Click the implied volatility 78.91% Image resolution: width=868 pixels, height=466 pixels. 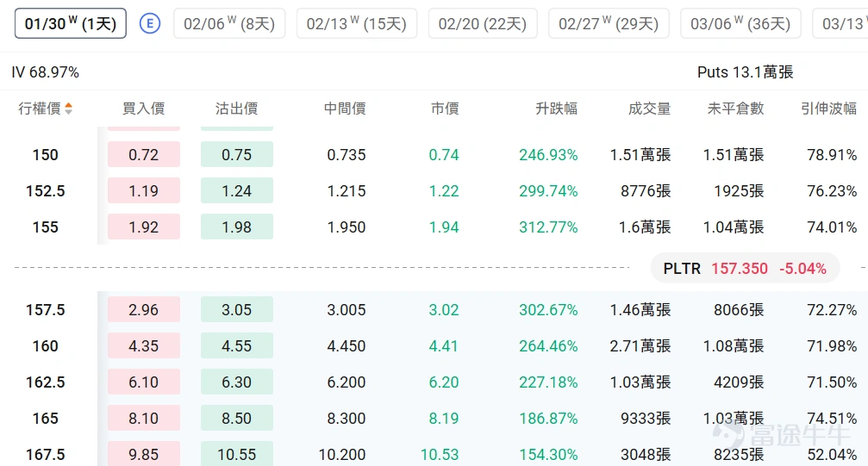click(832, 154)
